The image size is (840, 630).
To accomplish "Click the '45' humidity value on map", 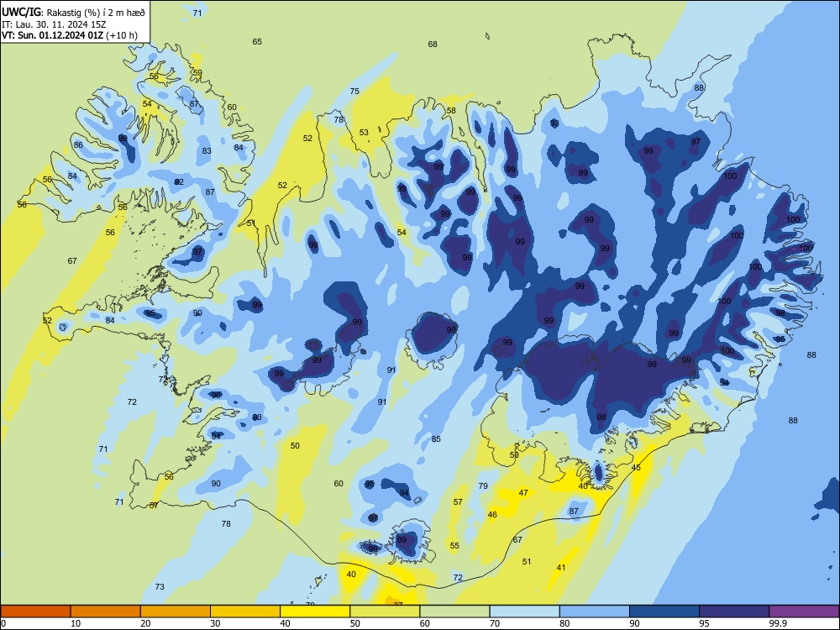I will pyautogui.click(x=636, y=468).
